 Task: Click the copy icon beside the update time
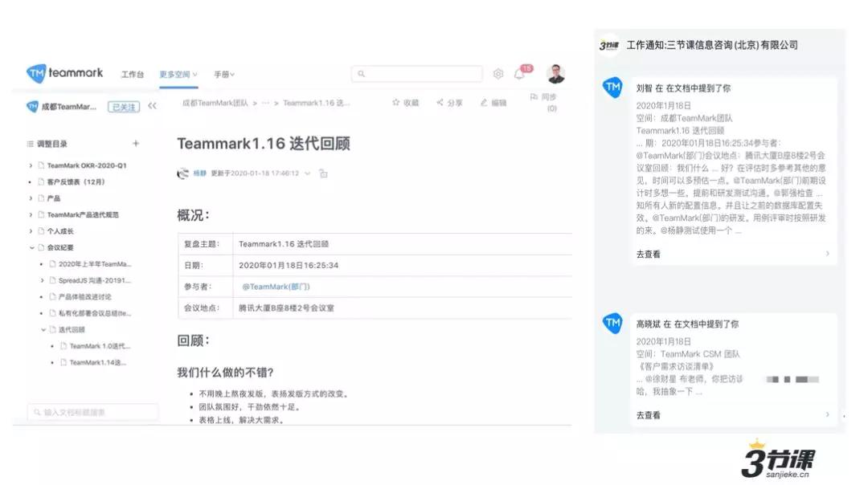323,173
